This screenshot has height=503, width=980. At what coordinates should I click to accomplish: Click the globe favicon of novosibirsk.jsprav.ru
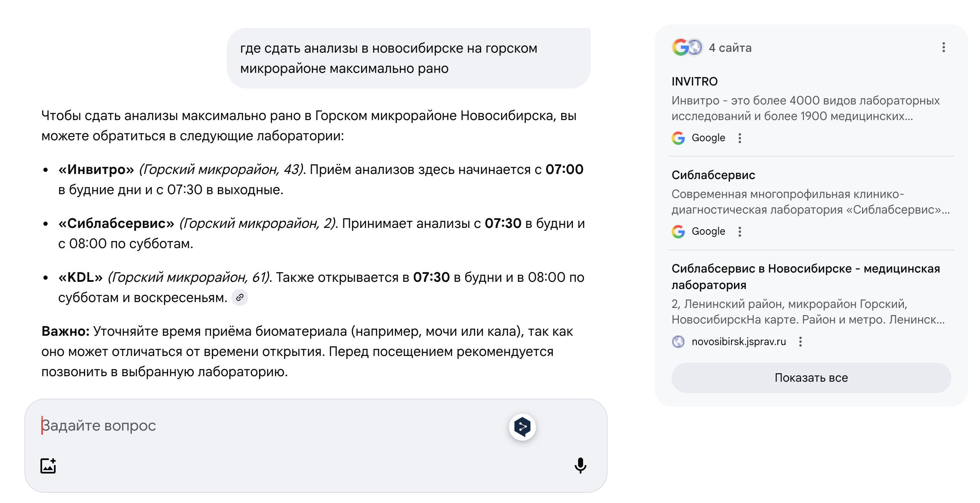678,341
